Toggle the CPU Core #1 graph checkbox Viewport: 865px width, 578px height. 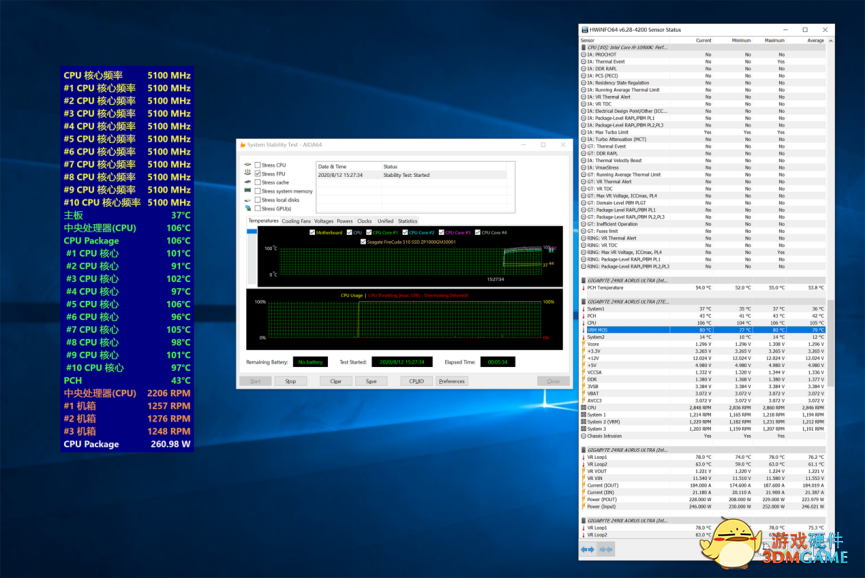pos(369,233)
